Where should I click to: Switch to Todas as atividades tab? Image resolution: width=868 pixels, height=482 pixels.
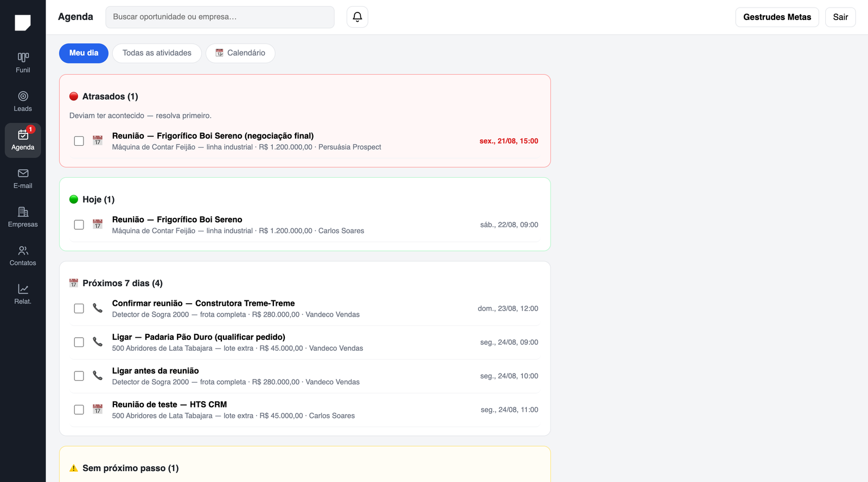tap(157, 53)
